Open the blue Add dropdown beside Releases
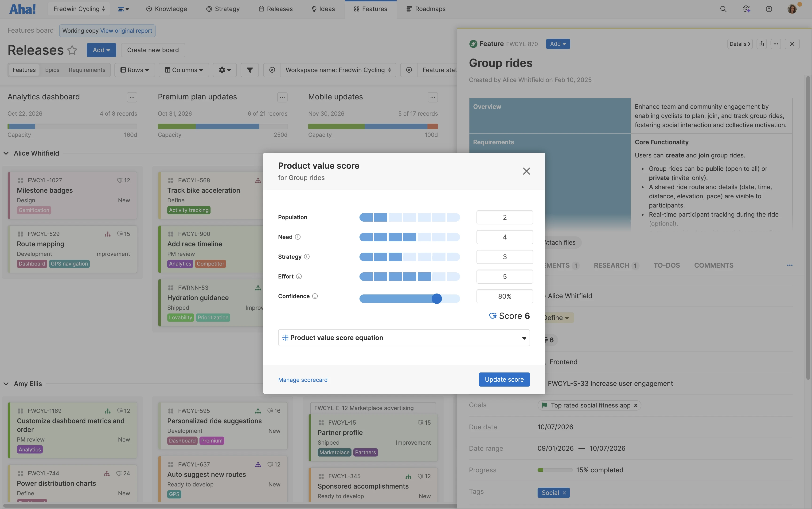 (x=101, y=50)
